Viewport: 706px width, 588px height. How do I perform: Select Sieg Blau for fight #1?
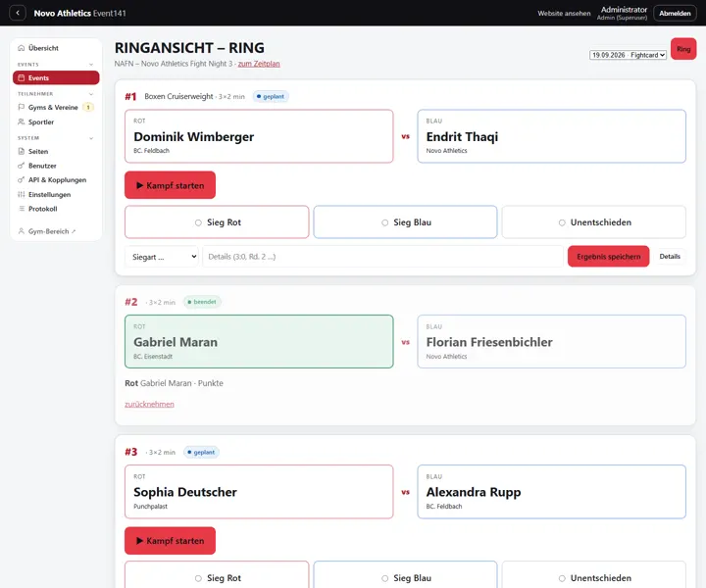(405, 222)
